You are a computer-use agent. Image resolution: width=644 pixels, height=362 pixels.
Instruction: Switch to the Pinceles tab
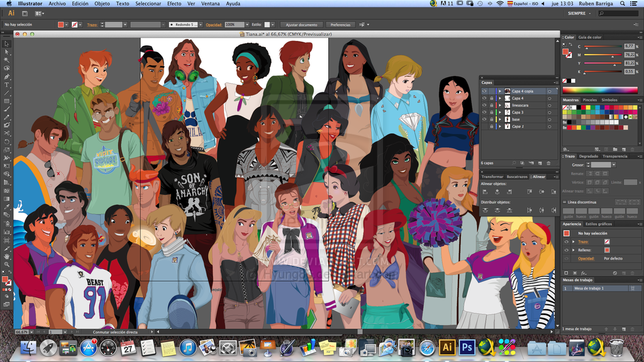(x=590, y=100)
